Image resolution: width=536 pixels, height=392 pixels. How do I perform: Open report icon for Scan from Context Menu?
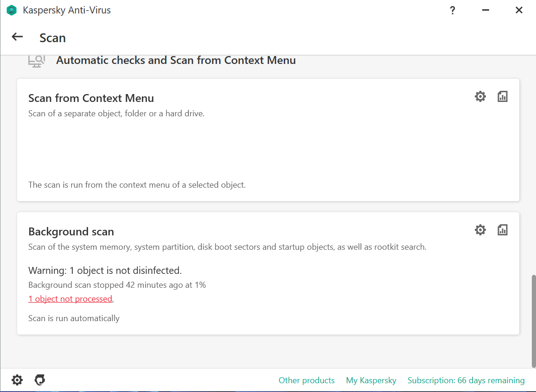point(503,96)
